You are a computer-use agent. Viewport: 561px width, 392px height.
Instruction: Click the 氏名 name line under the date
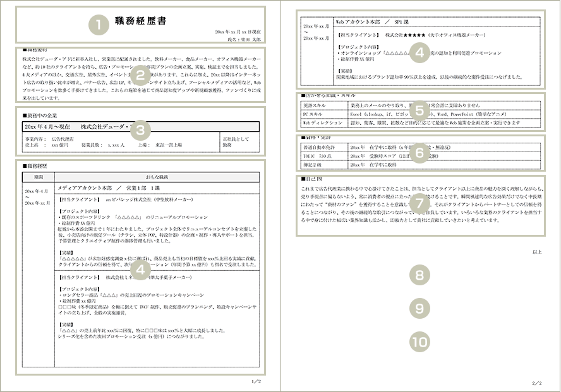(244, 39)
